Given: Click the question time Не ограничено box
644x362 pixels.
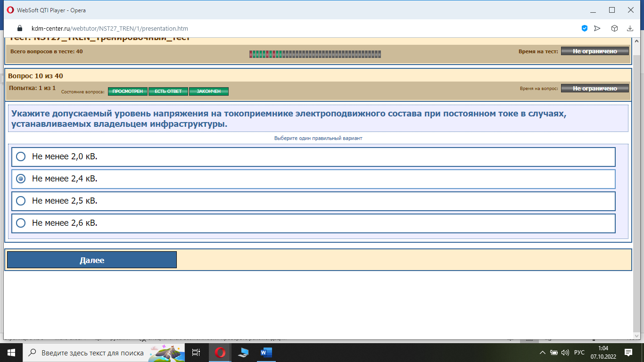Looking at the screenshot, I should click(595, 88).
